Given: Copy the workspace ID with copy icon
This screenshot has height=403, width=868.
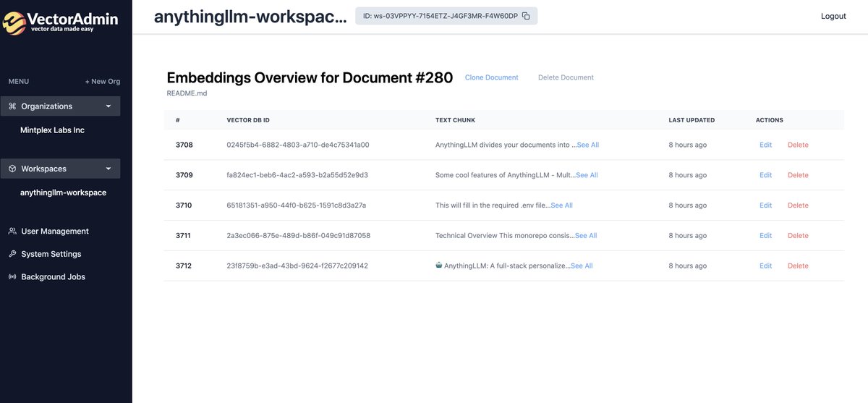Looking at the screenshot, I should pos(526,16).
